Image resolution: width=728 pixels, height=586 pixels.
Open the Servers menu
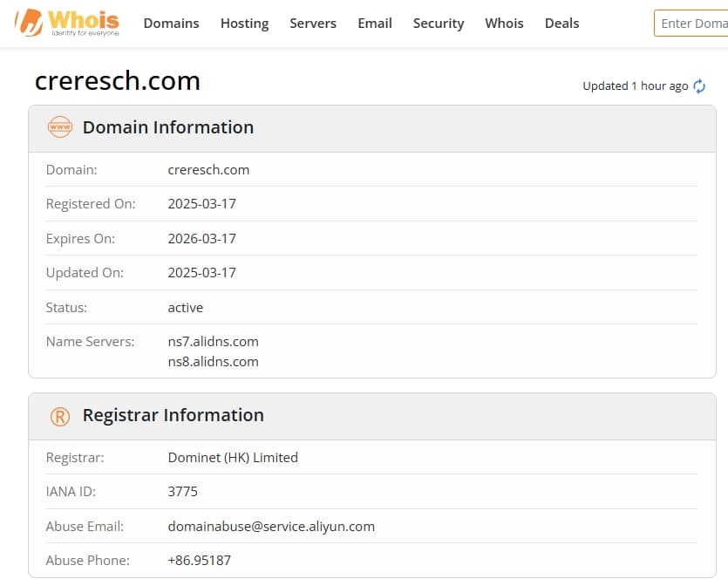(313, 24)
